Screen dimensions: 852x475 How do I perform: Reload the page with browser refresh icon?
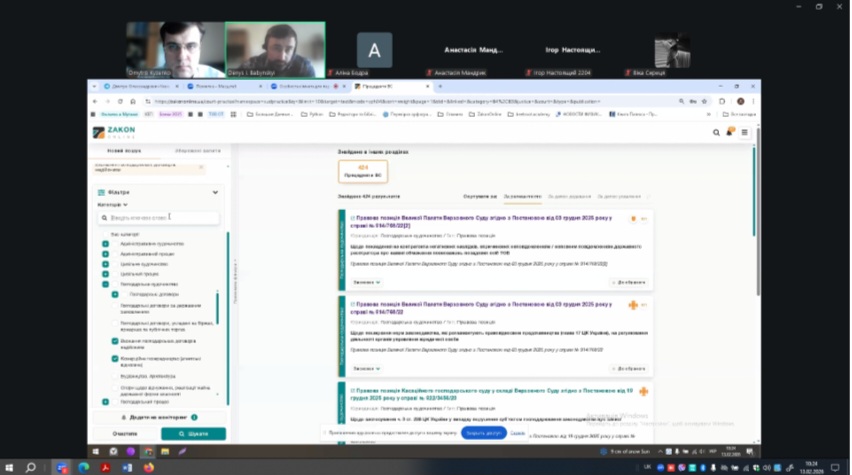(x=120, y=101)
